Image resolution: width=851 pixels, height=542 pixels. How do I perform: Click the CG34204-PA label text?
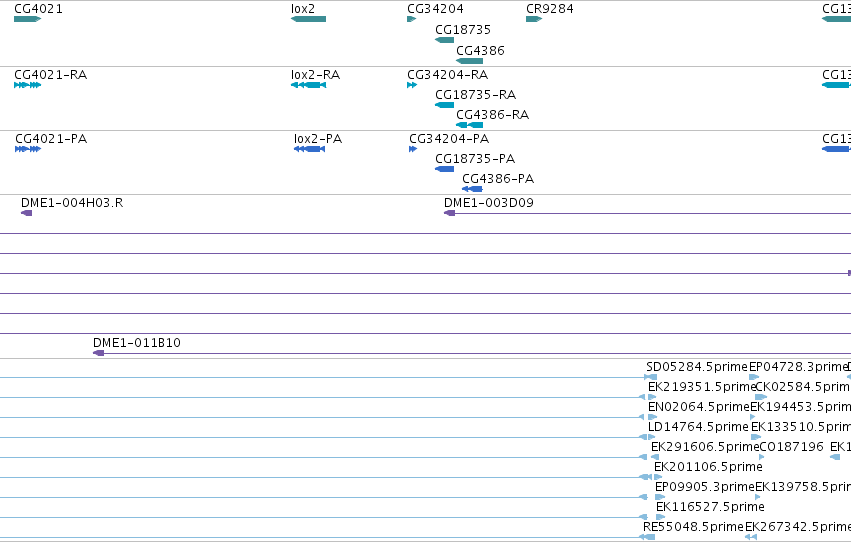[x=449, y=138]
